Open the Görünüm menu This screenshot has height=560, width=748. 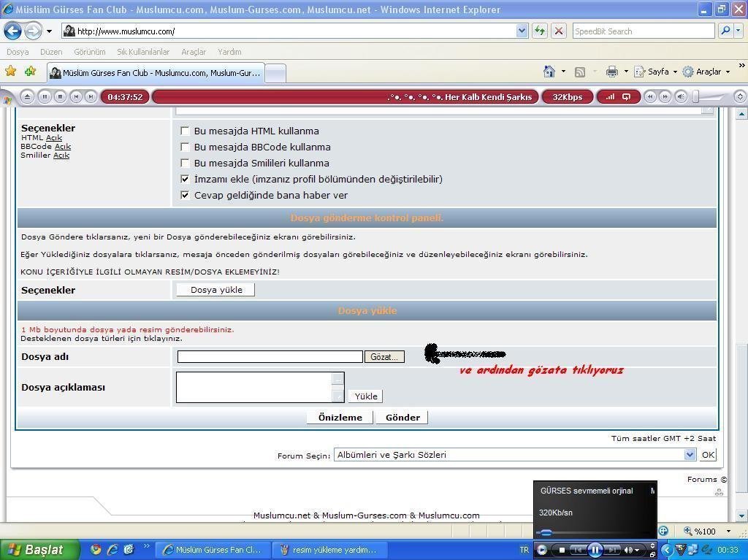(90, 52)
